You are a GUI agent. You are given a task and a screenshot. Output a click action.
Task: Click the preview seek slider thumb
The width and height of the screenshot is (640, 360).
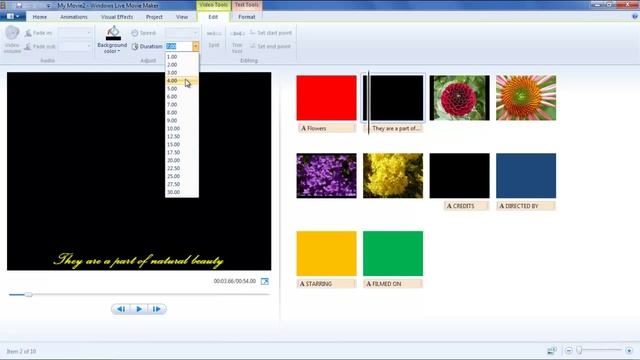pos(29,294)
